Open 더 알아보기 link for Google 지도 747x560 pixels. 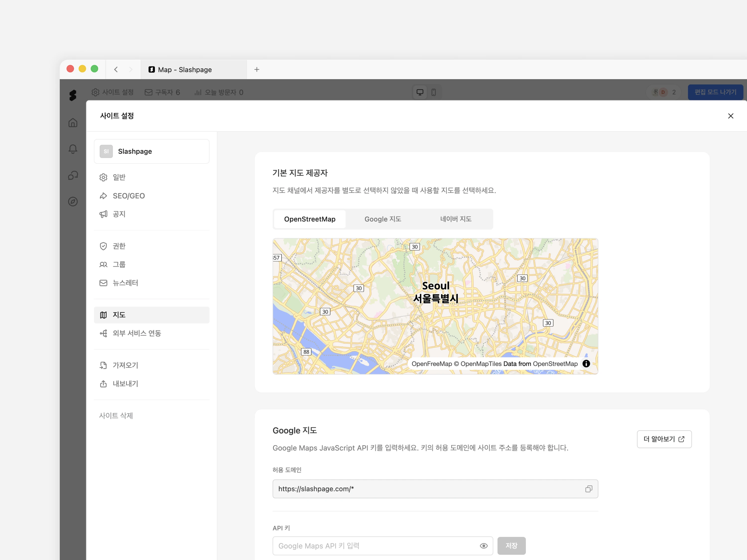[x=664, y=439]
